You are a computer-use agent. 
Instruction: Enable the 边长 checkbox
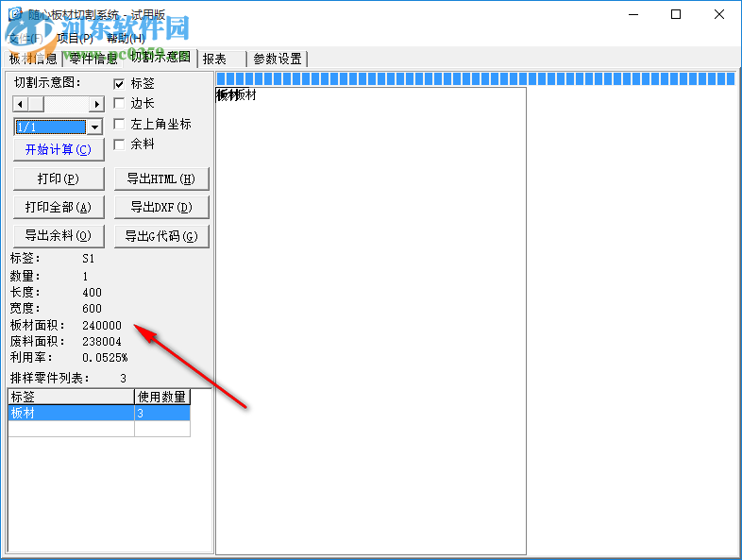119,103
